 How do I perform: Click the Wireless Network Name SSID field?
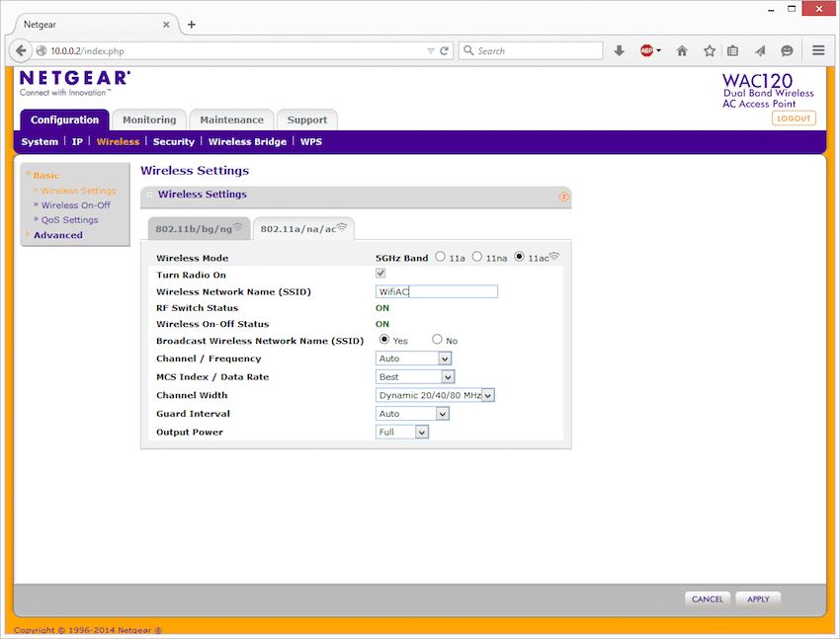tap(437, 291)
